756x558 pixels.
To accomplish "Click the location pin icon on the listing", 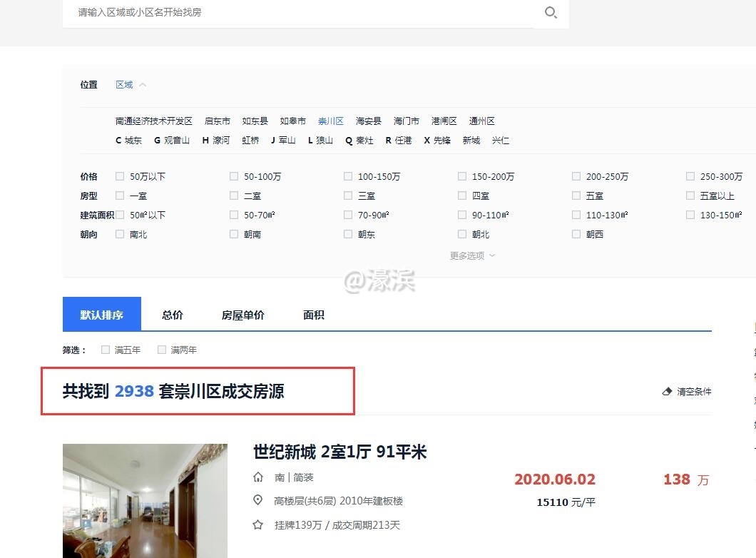I will pyautogui.click(x=257, y=500).
